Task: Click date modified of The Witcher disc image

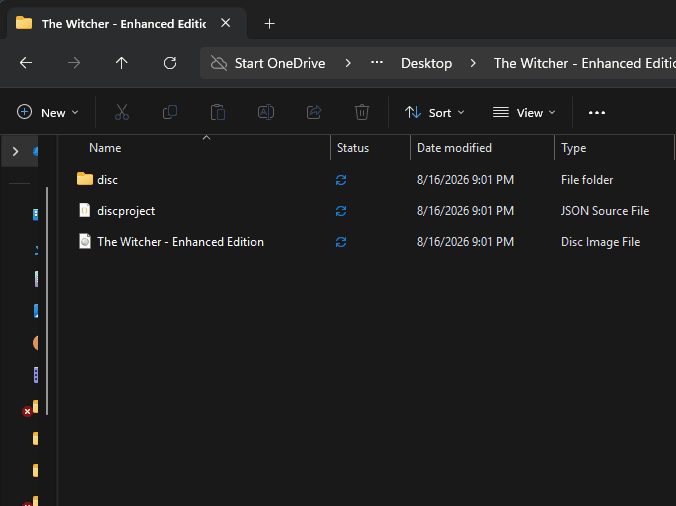Action: tap(465, 242)
